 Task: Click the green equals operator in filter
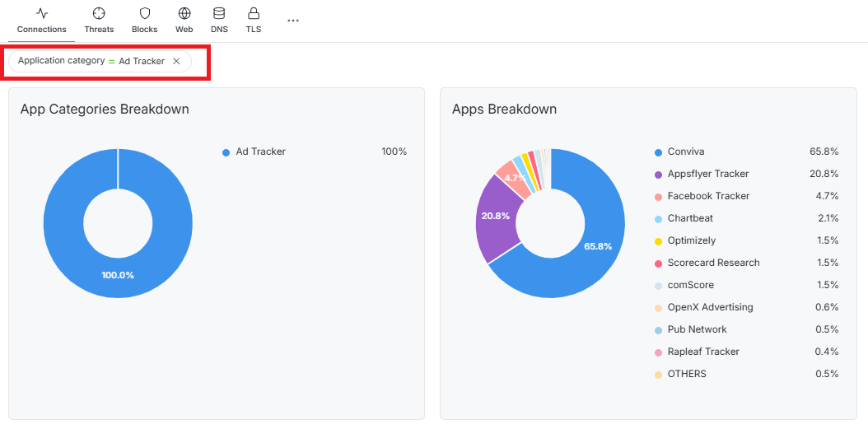(x=112, y=62)
